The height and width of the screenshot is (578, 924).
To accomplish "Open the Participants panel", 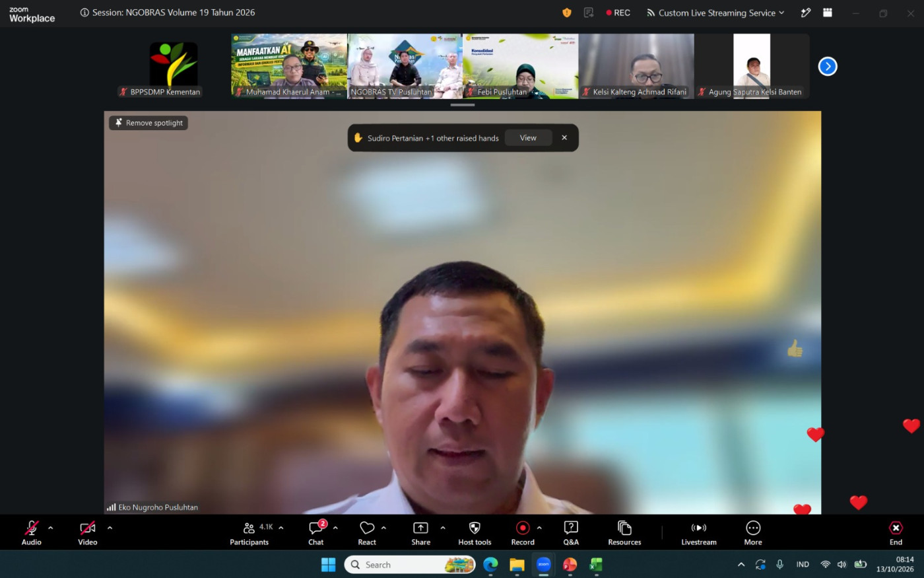I will (x=249, y=533).
